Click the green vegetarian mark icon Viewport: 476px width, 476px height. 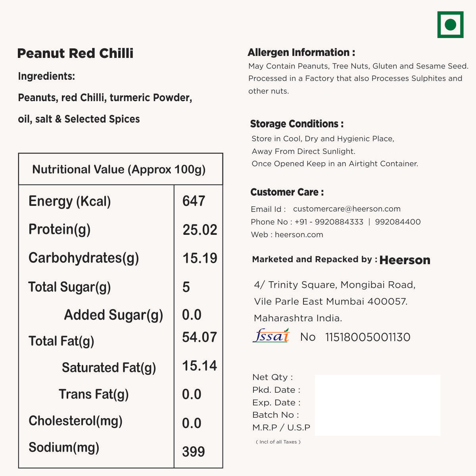pyautogui.click(x=450, y=25)
